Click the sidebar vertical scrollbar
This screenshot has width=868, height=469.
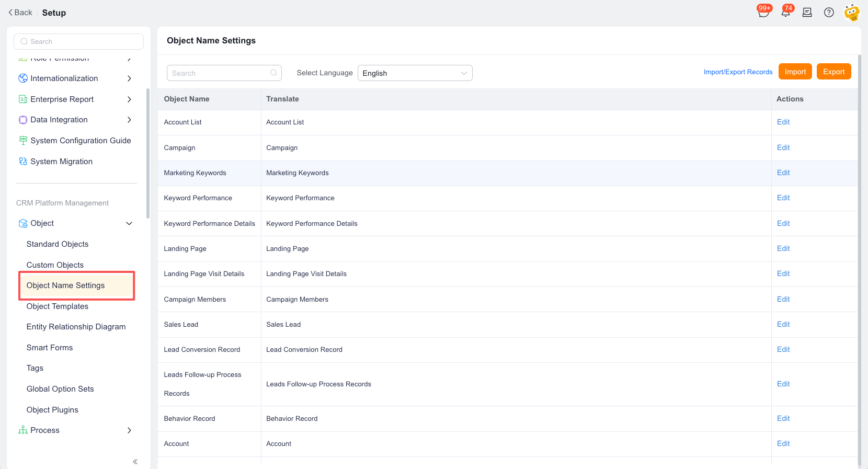coord(148,153)
